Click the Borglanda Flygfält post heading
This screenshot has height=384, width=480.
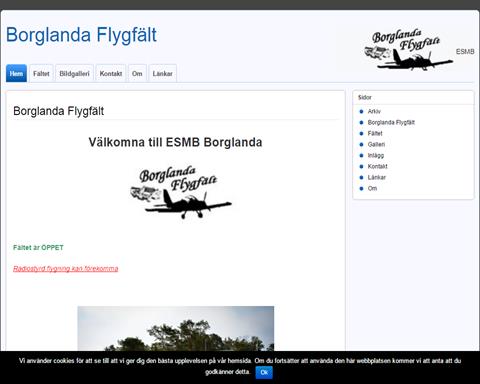click(59, 111)
